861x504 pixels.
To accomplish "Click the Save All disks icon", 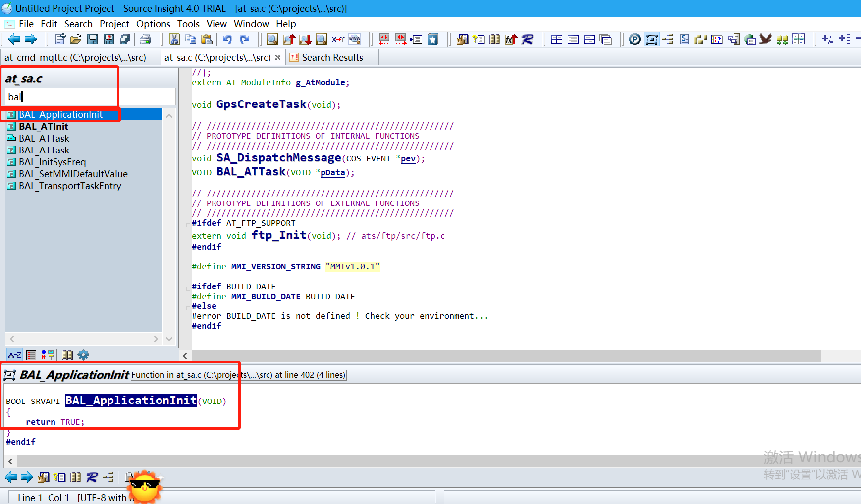I will click(x=125, y=39).
